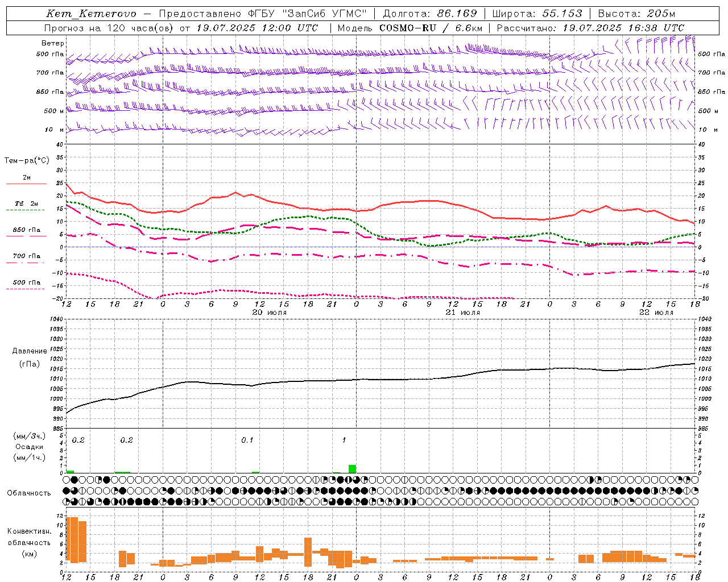Click the solid red legend line under '2м'
The image size is (728, 582).
click(26, 184)
